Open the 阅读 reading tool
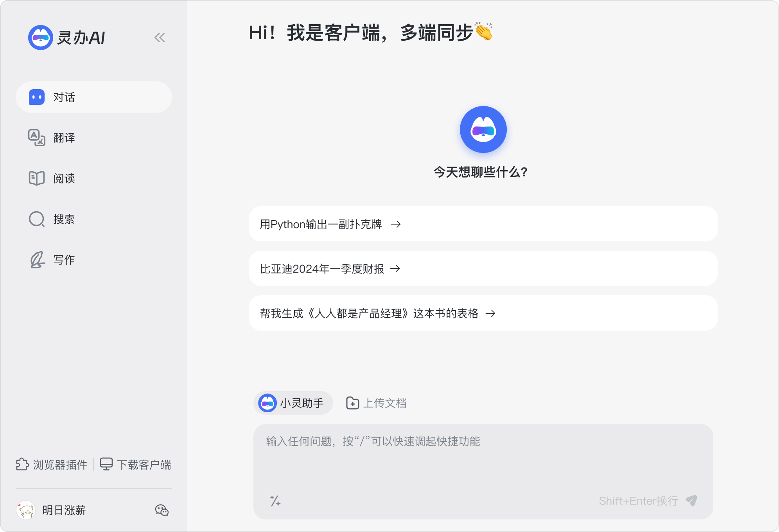The height and width of the screenshot is (532, 779). [64, 178]
